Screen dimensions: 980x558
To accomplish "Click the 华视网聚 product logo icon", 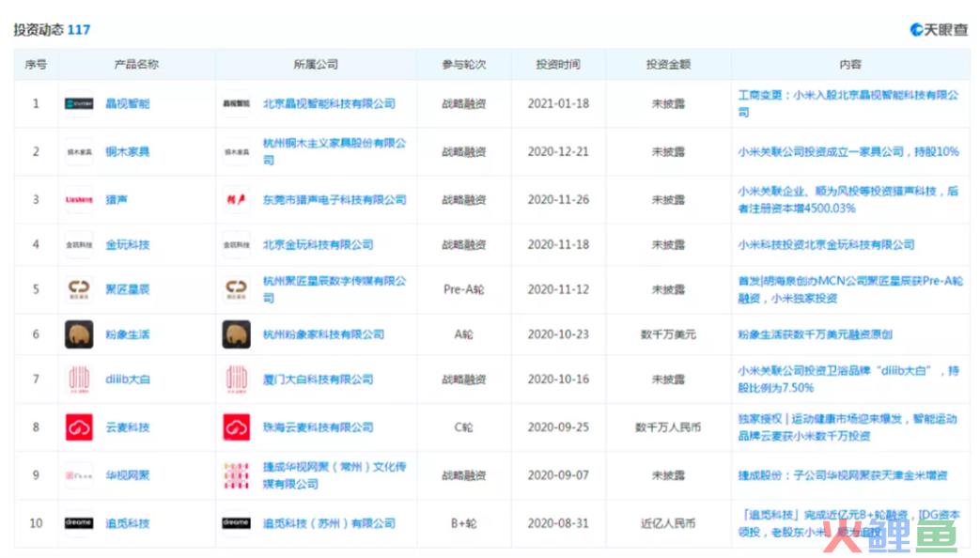I will click(x=79, y=475).
